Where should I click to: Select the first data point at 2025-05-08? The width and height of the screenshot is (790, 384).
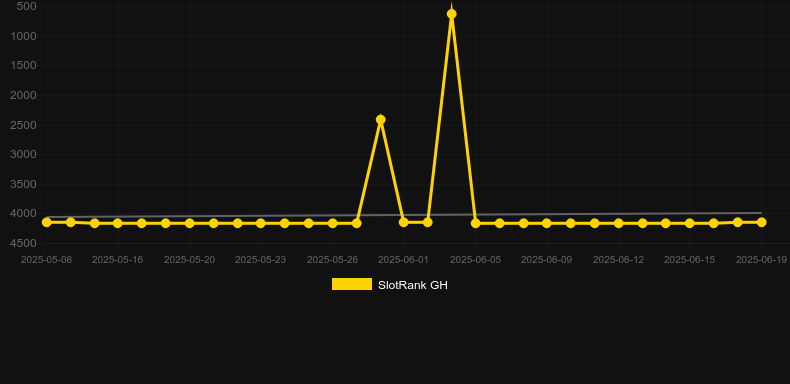(x=47, y=222)
